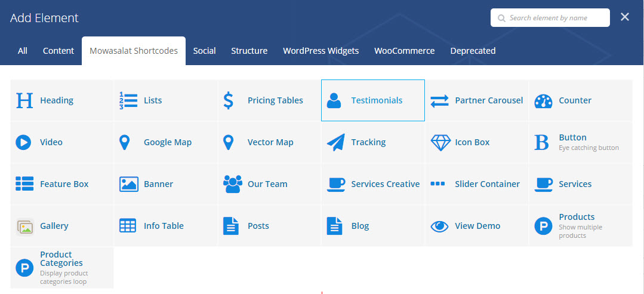Screen dimensions: 644x294
Task: Pick the Banner image icon
Action: pyautogui.click(x=128, y=184)
